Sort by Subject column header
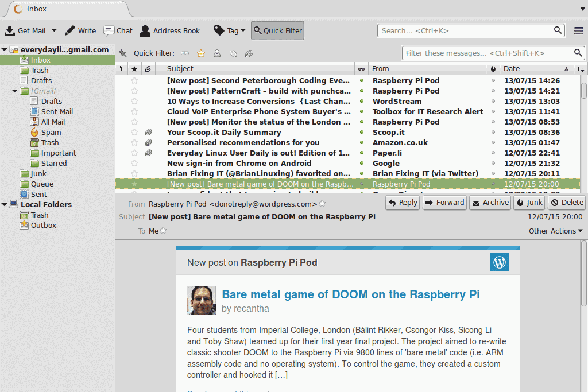 (255, 68)
